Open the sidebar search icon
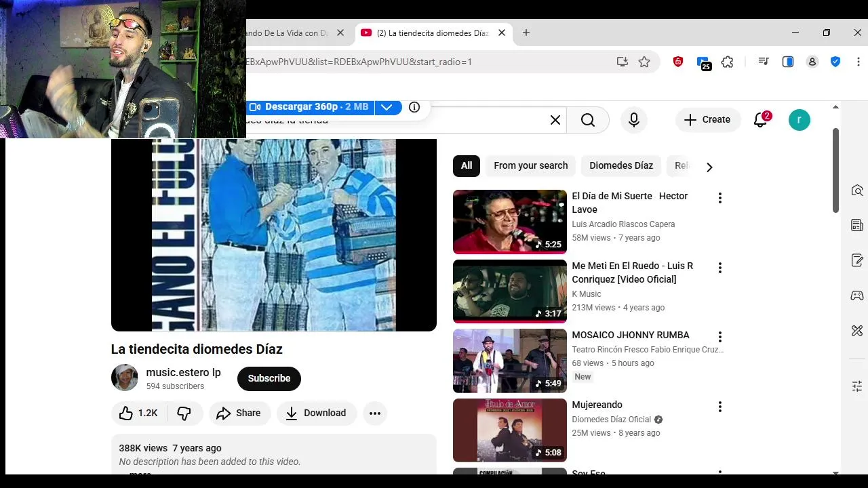Viewport: 868px width, 488px height. coord(857,190)
